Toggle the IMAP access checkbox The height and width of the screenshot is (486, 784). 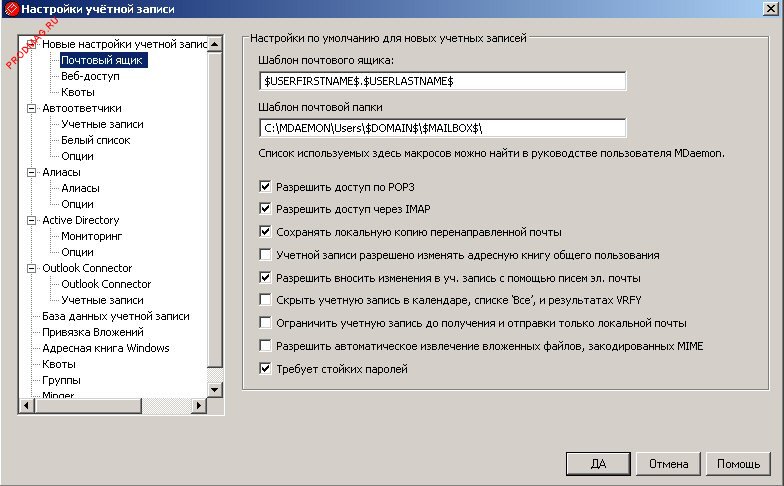tap(265, 209)
